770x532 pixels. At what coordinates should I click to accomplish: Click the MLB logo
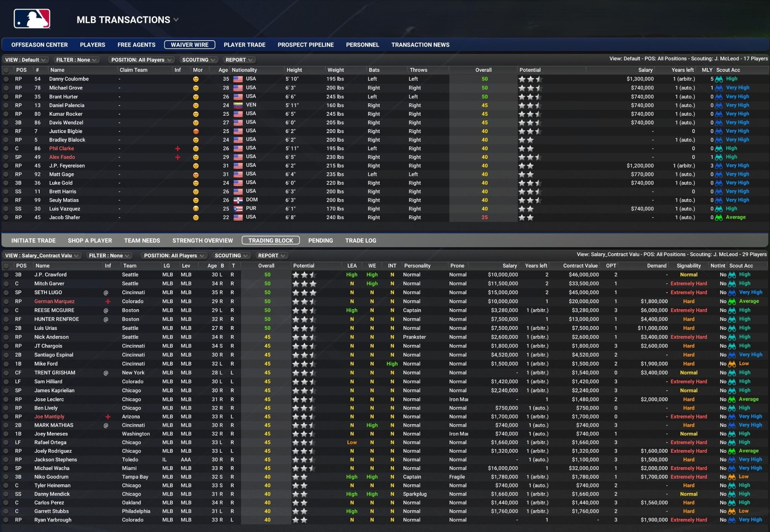[32, 18]
